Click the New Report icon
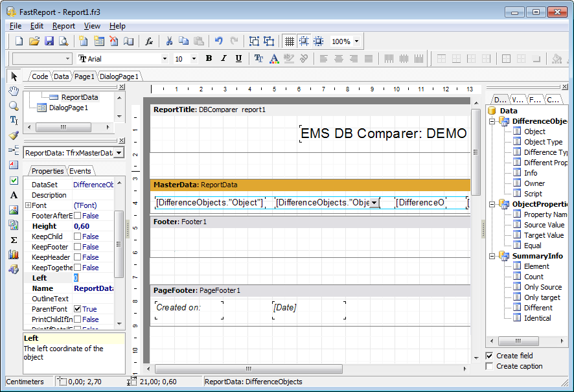Screen dimensions: 574x392 coord(19,41)
